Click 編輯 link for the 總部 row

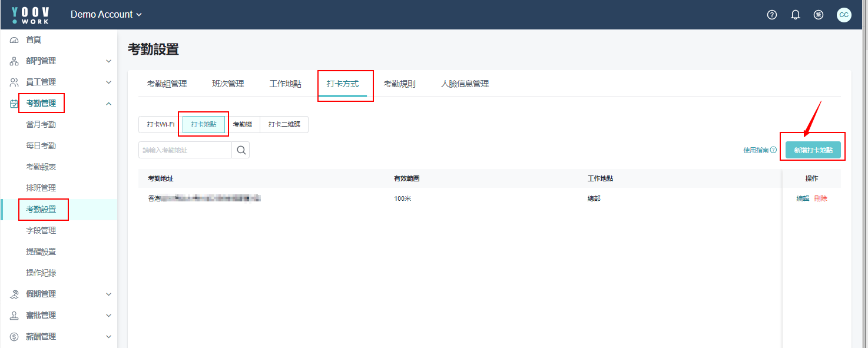coord(803,198)
